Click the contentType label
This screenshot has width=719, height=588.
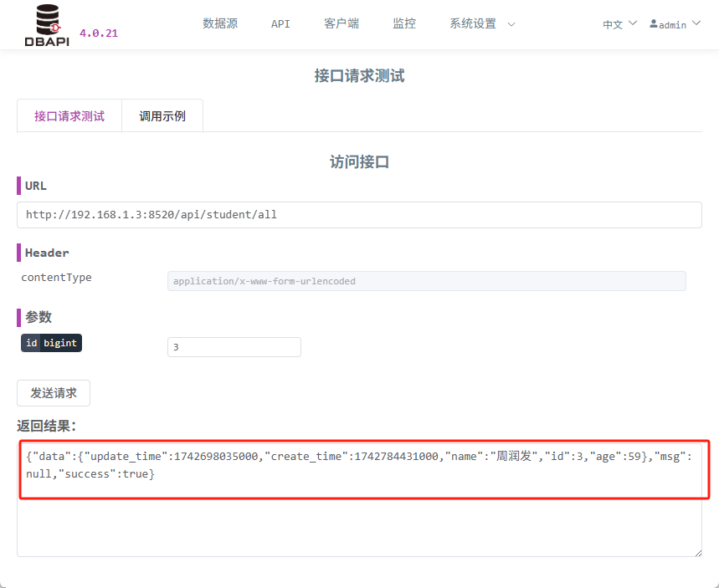pyautogui.click(x=56, y=278)
